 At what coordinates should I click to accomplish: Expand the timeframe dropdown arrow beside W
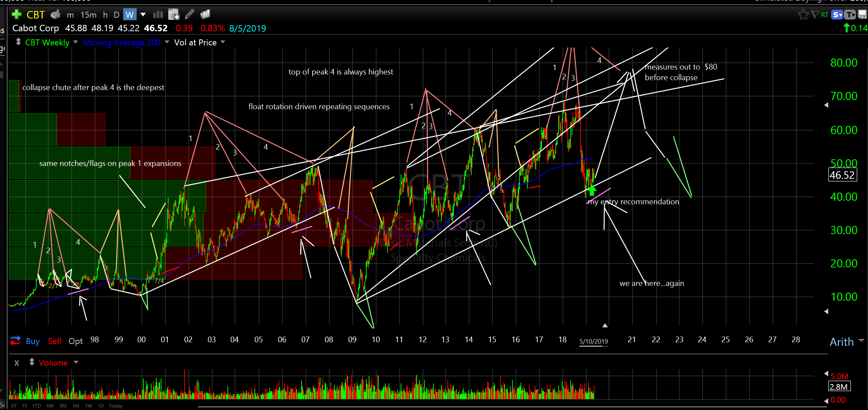click(x=143, y=15)
